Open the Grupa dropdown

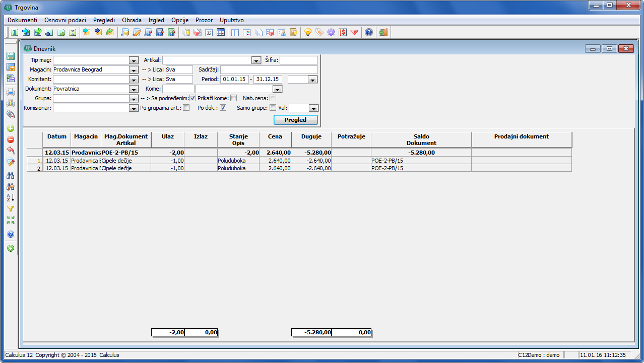[x=134, y=99]
